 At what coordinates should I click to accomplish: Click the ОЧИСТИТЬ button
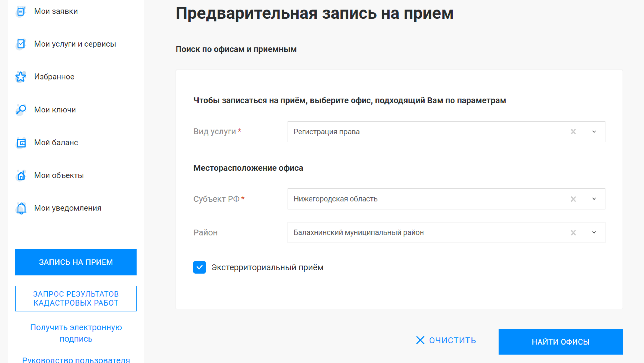tap(446, 340)
